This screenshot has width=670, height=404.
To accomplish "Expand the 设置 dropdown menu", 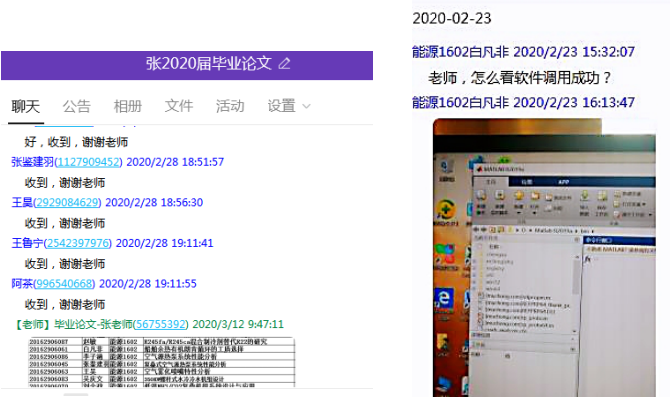I will (x=289, y=106).
